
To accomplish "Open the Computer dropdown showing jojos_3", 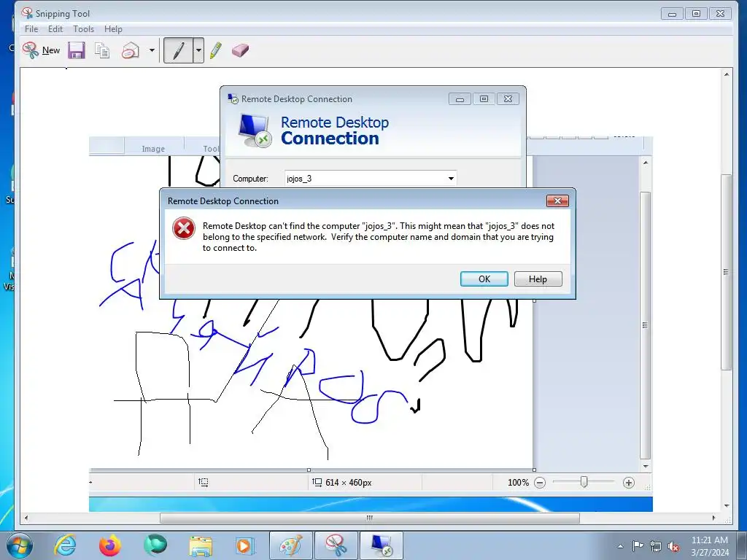I will [451, 179].
